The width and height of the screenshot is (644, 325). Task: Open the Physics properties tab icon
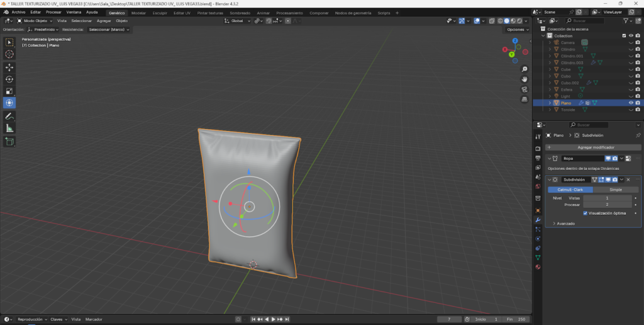(x=538, y=239)
